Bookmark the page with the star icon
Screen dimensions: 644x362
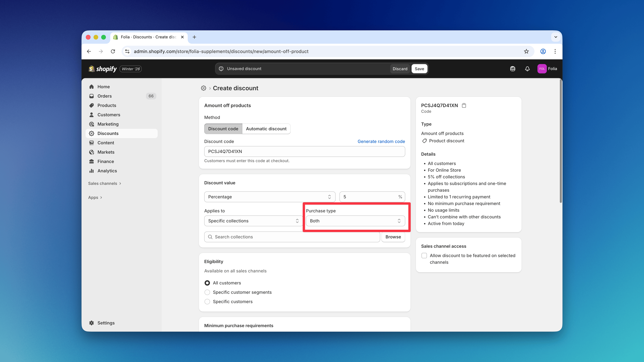coord(526,51)
